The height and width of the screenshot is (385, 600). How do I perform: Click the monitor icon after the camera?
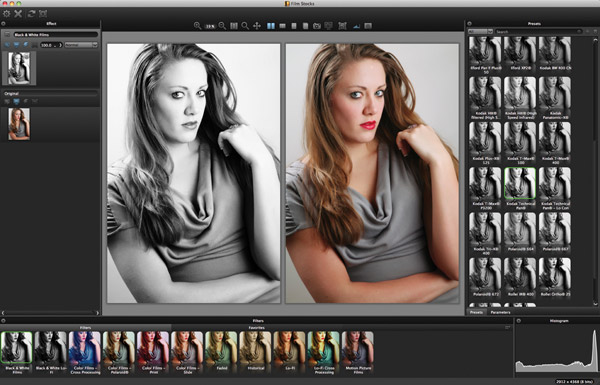pyautogui.click(x=328, y=26)
